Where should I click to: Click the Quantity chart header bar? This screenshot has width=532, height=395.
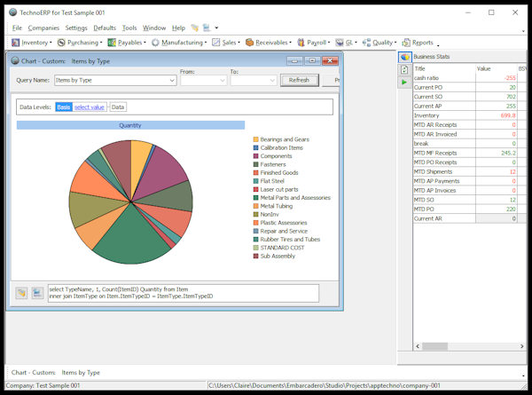pyautogui.click(x=130, y=125)
